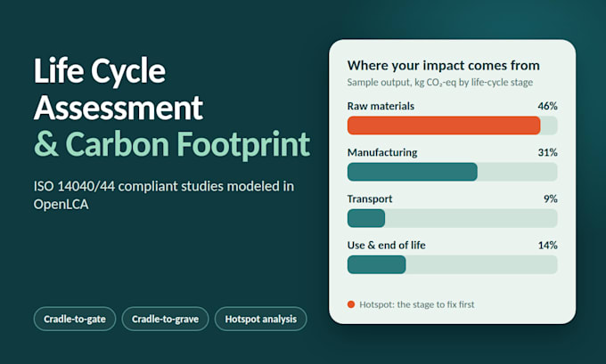Click the '46%' value
Viewport: 606px width, 364px height.
(x=548, y=106)
